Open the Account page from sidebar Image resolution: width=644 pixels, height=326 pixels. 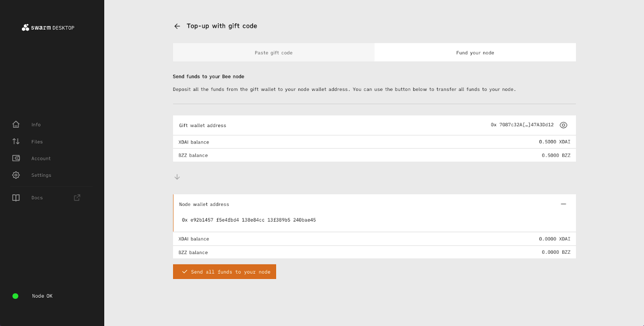[41, 159]
